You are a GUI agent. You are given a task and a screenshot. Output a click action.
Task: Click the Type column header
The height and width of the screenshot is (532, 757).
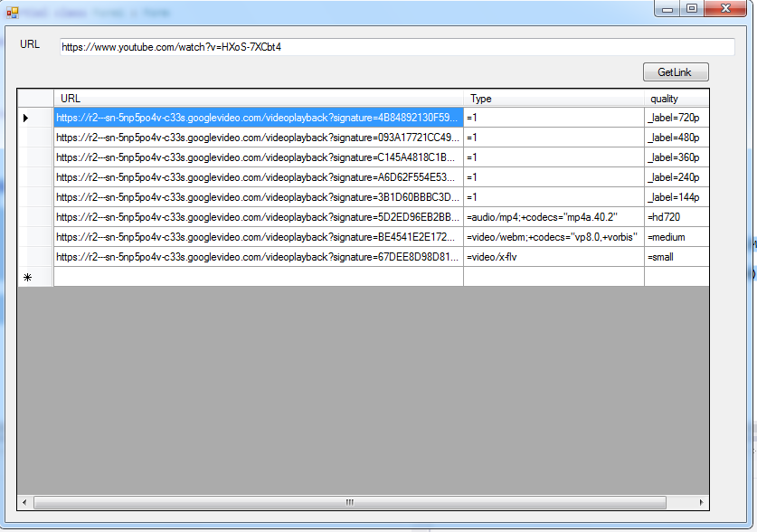[x=554, y=99]
